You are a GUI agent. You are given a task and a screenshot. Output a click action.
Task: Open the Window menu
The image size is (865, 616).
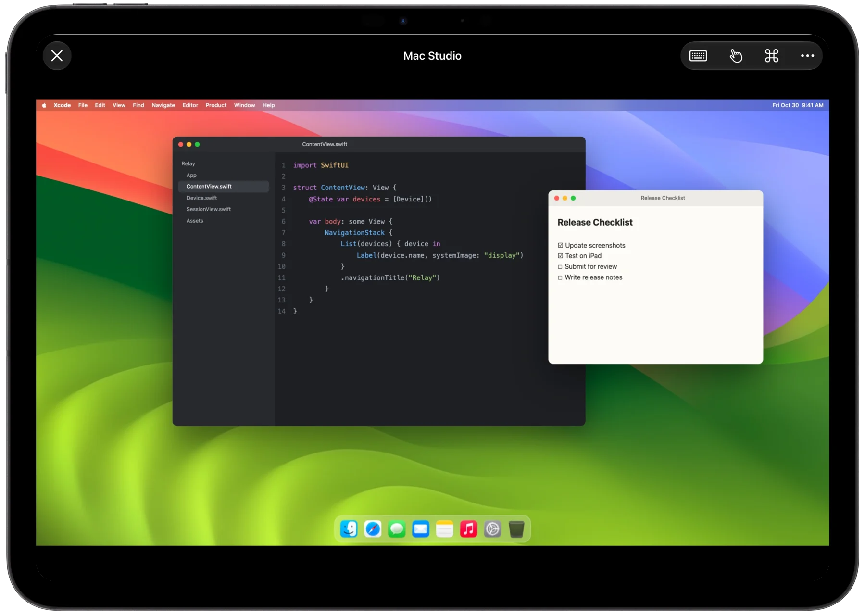[244, 105]
